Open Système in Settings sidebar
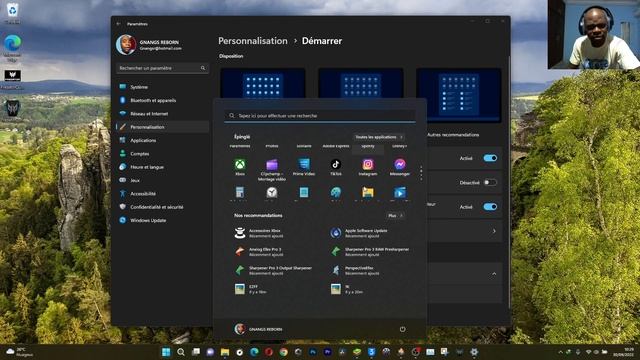 (x=163, y=87)
